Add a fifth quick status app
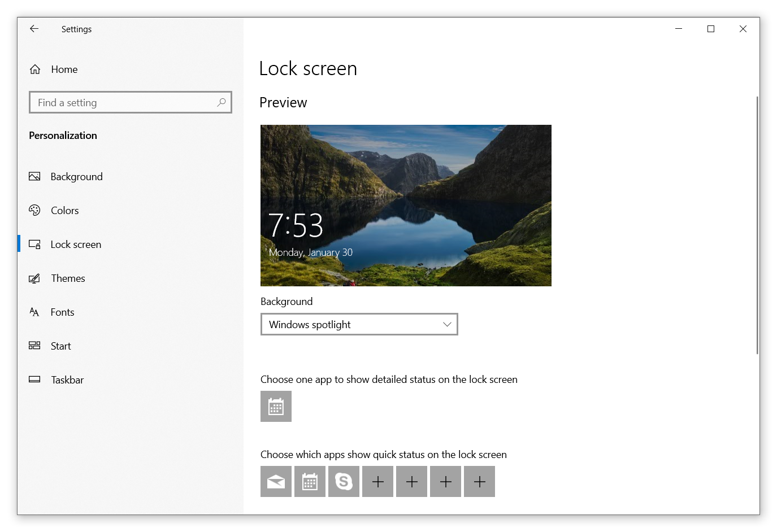 [x=411, y=481]
